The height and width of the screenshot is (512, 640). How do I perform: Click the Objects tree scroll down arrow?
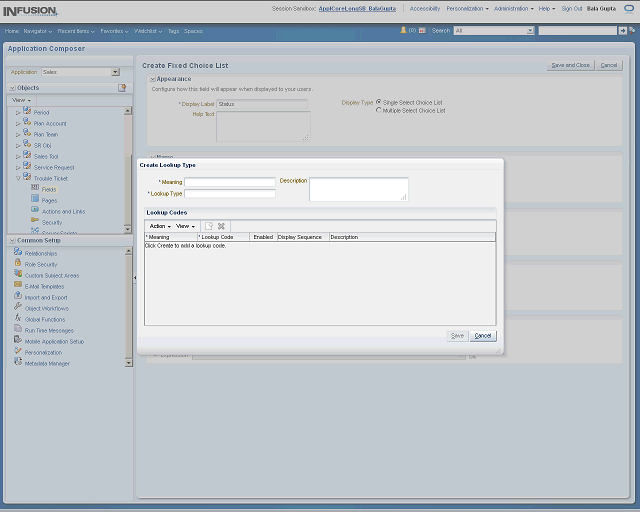click(x=128, y=229)
